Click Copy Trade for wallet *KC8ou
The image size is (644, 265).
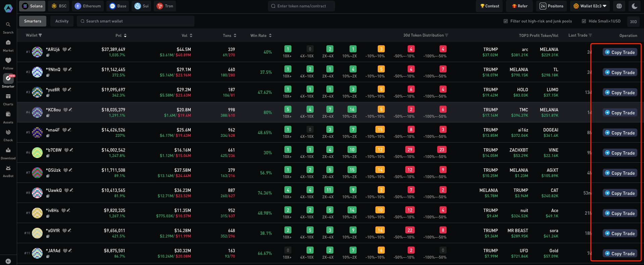(619, 113)
